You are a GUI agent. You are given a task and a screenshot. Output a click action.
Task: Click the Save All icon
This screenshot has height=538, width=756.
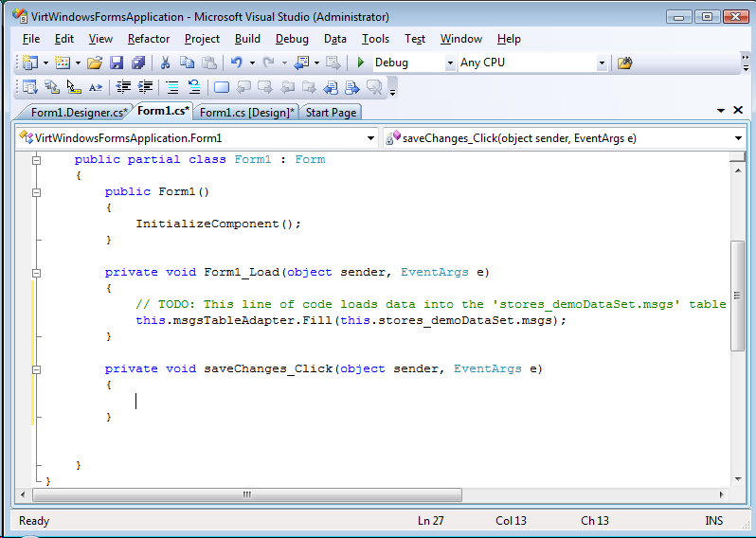pyautogui.click(x=138, y=63)
